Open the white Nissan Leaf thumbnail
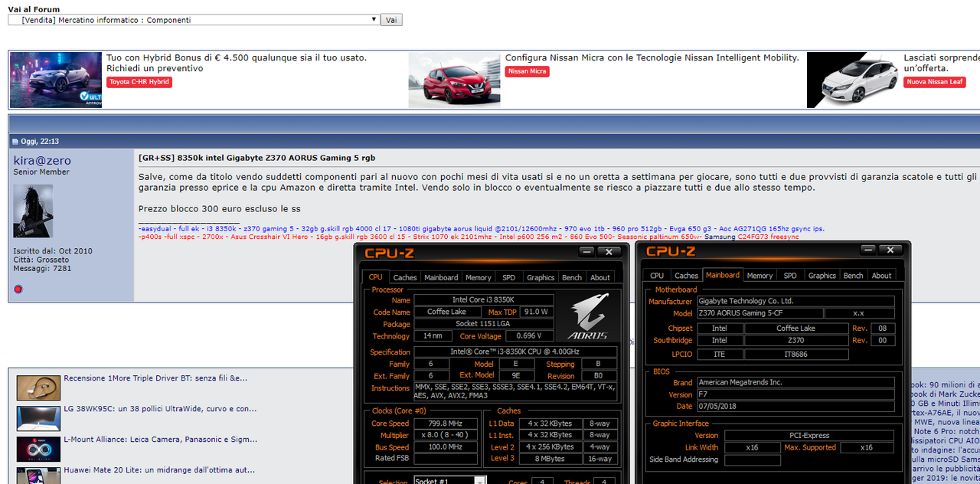 click(853, 80)
